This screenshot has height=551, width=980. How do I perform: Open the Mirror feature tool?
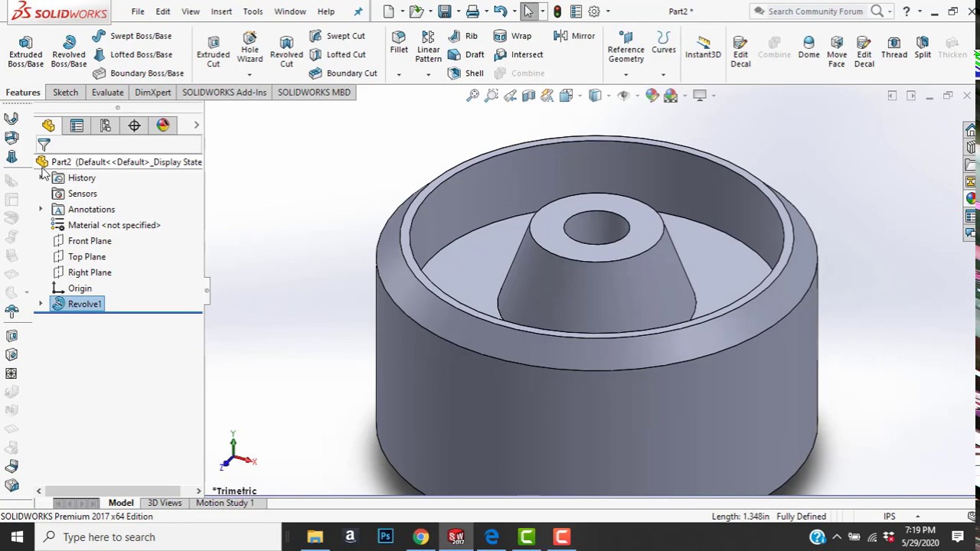click(x=574, y=36)
